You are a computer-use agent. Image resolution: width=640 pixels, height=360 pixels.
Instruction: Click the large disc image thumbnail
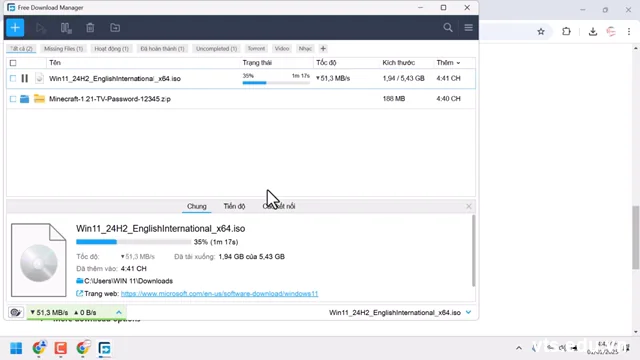(x=39, y=260)
